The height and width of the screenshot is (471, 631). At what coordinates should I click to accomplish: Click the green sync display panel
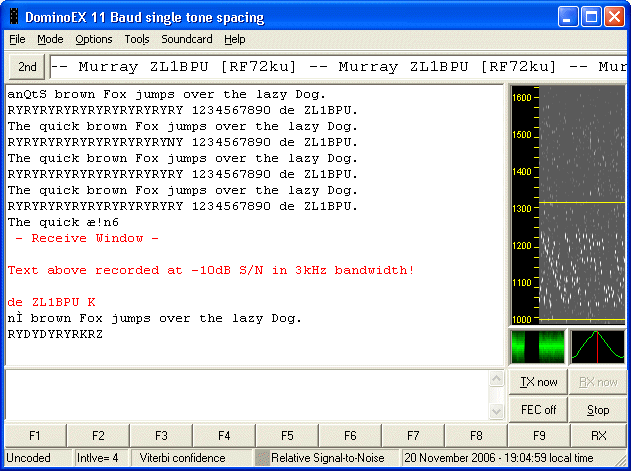point(538,347)
